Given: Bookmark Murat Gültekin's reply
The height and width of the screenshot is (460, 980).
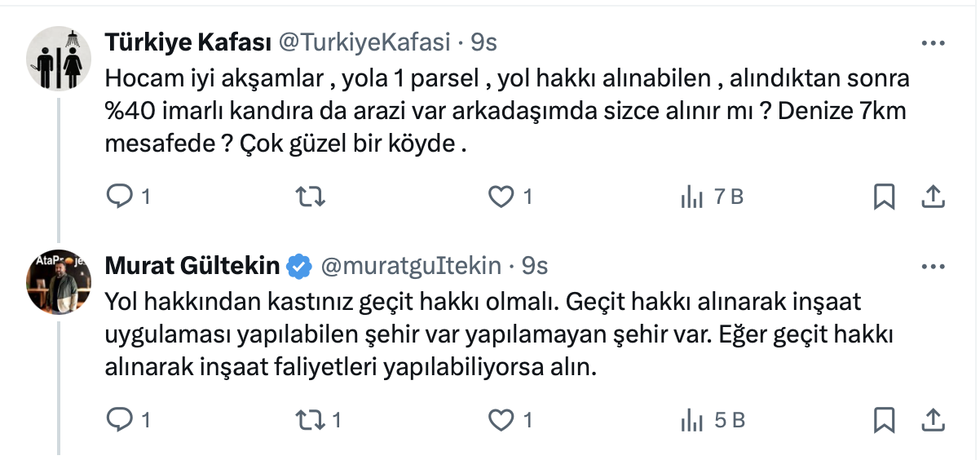Looking at the screenshot, I should tap(884, 420).
